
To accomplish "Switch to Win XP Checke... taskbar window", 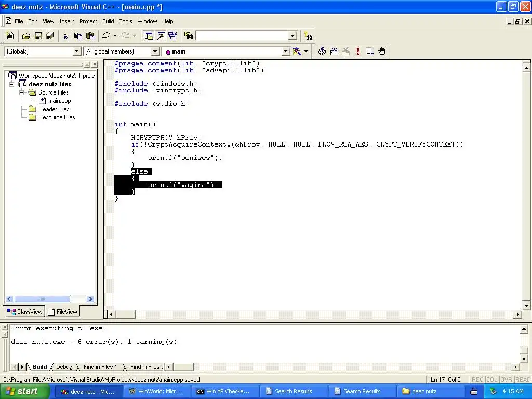I will [x=225, y=391].
